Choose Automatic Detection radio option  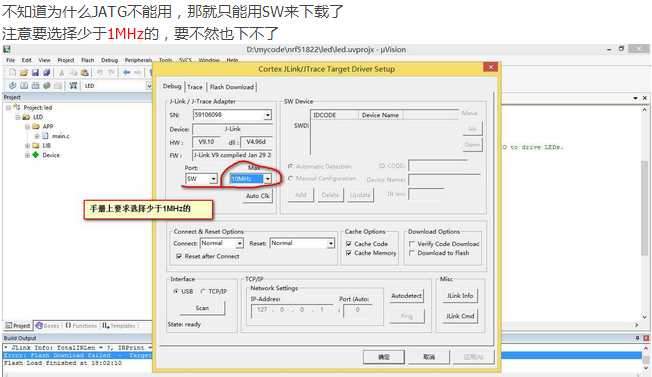point(291,166)
